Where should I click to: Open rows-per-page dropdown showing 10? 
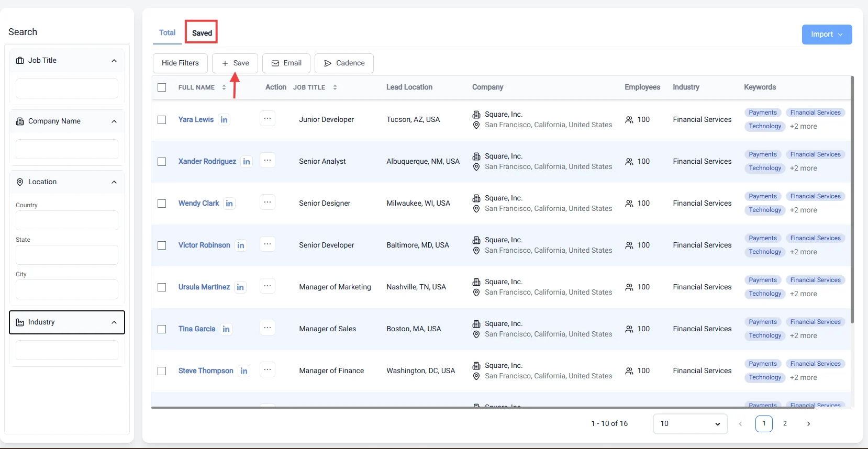click(x=690, y=424)
